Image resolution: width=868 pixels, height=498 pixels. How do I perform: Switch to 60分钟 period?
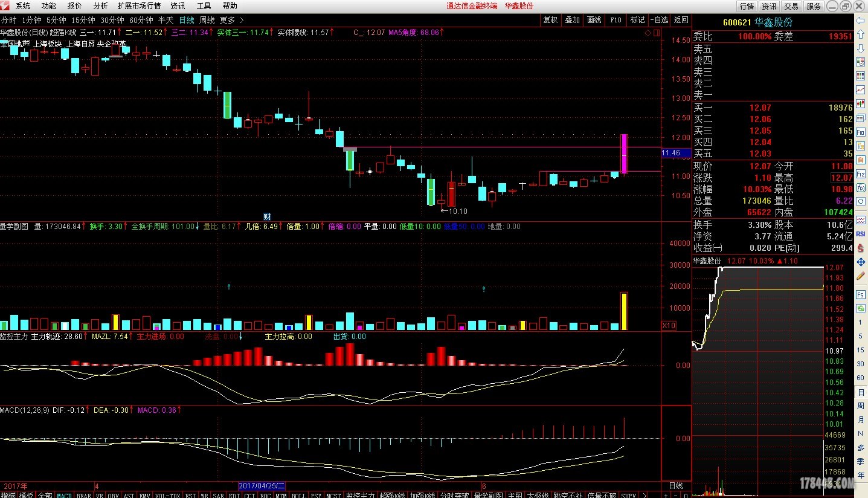coord(141,20)
